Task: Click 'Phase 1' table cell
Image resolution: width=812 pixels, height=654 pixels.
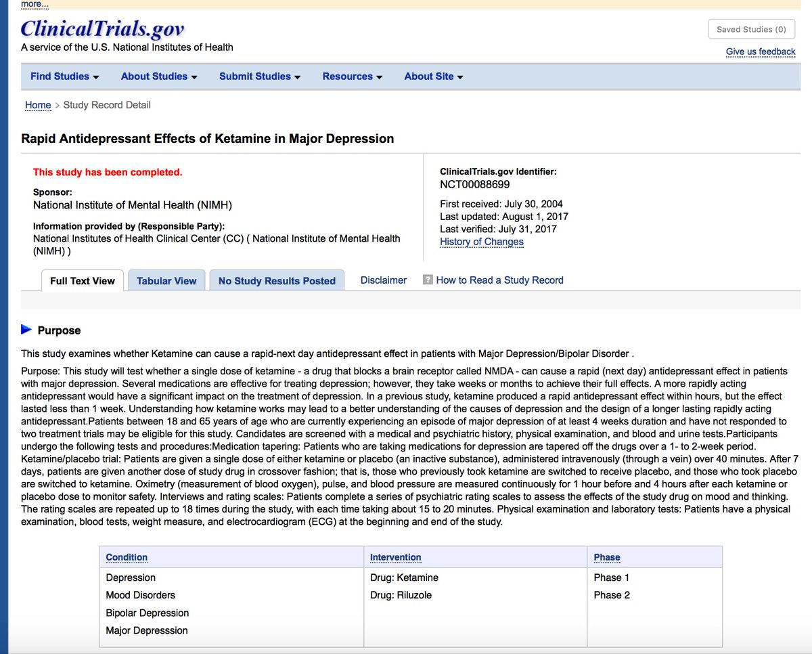Action: coord(612,577)
